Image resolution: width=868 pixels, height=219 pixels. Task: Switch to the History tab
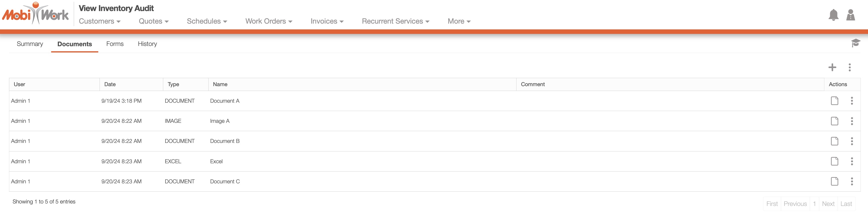click(x=147, y=44)
